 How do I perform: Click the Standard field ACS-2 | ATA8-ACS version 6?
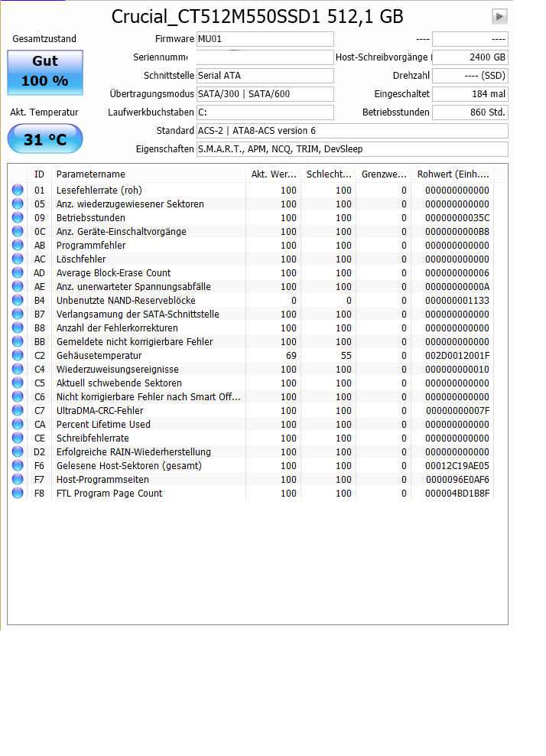[x=353, y=131]
